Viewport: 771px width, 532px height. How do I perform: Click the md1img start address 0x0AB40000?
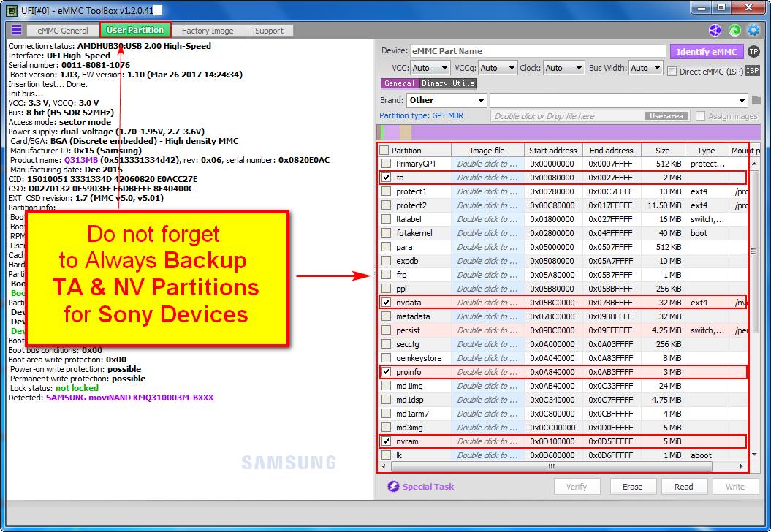click(552, 385)
